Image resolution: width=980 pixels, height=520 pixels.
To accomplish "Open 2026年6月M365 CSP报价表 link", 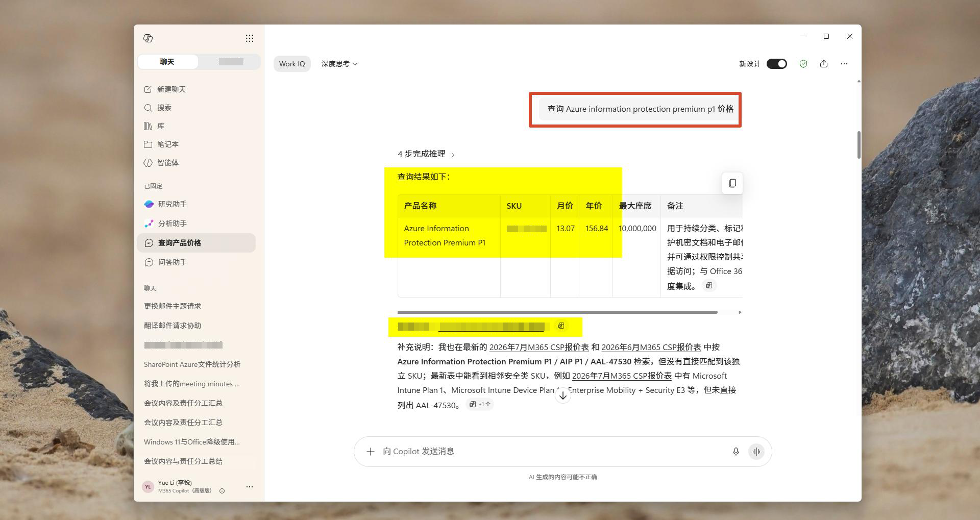I will tap(651, 347).
